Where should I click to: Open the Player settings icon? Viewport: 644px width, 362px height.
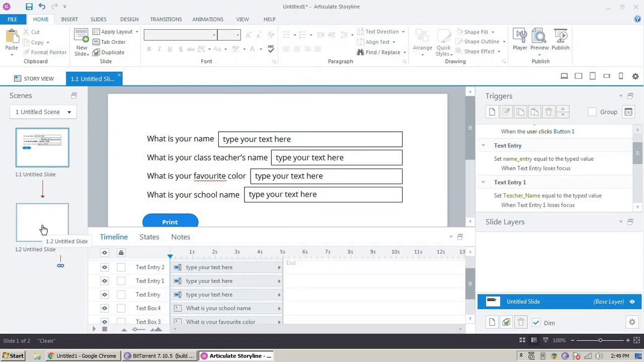click(x=520, y=40)
